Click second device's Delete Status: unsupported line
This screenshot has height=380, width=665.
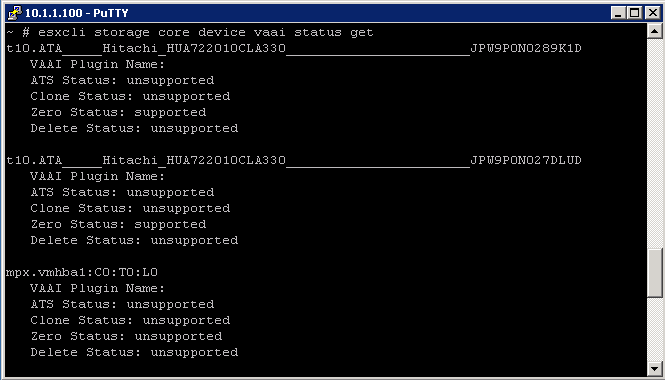[x=134, y=240]
